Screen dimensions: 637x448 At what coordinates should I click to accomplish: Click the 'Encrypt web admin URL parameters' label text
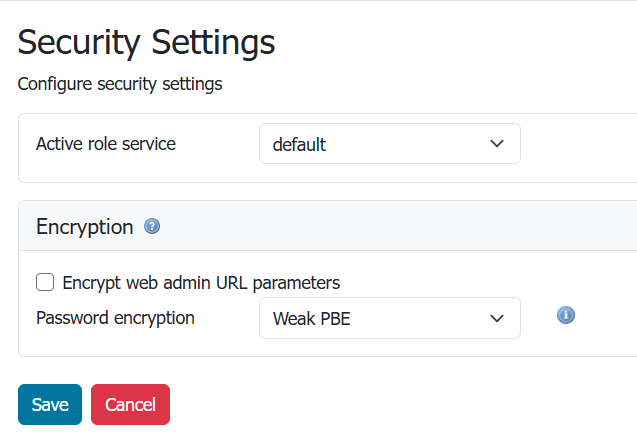200,283
